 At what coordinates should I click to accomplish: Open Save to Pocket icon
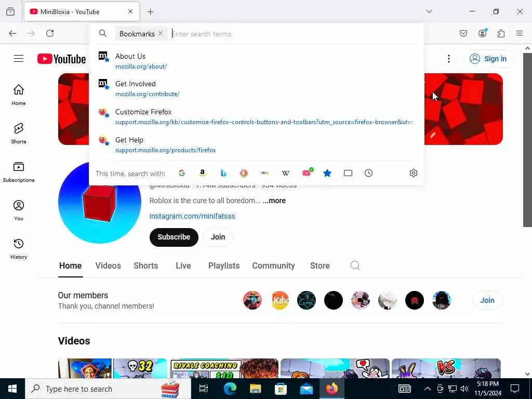463,33
